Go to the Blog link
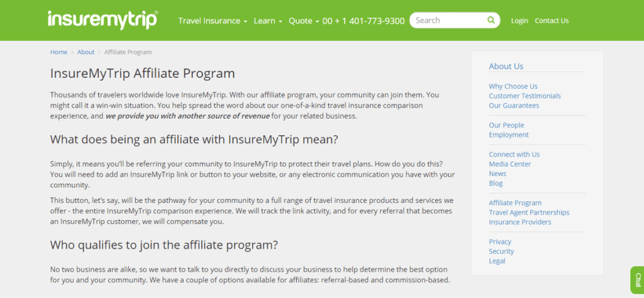 pyautogui.click(x=496, y=184)
